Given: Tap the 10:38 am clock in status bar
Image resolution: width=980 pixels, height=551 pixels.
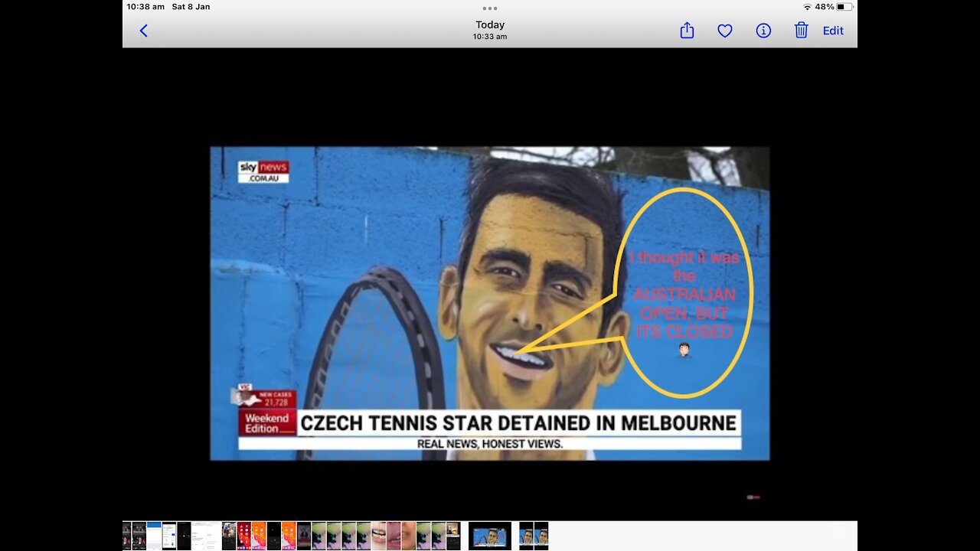Looking at the screenshot, I should [x=145, y=7].
